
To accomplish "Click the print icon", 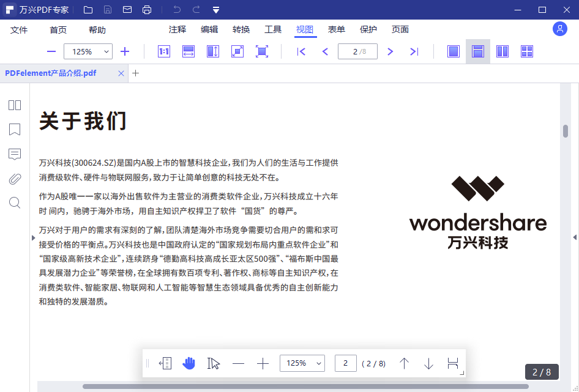I will [x=146, y=10].
